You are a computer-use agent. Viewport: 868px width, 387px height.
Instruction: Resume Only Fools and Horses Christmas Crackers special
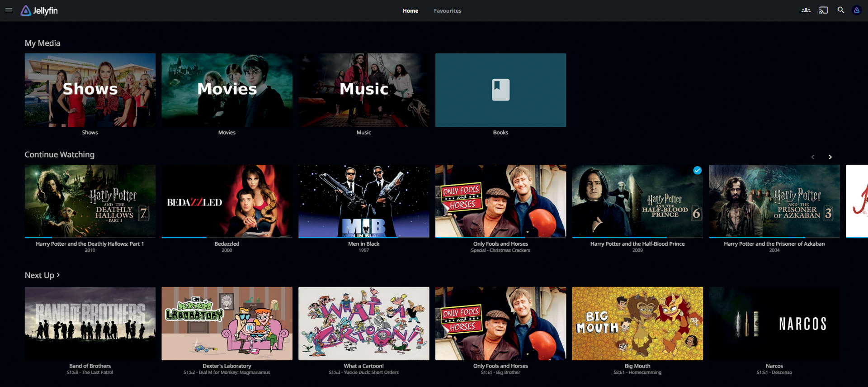pyautogui.click(x=500, y=201)
